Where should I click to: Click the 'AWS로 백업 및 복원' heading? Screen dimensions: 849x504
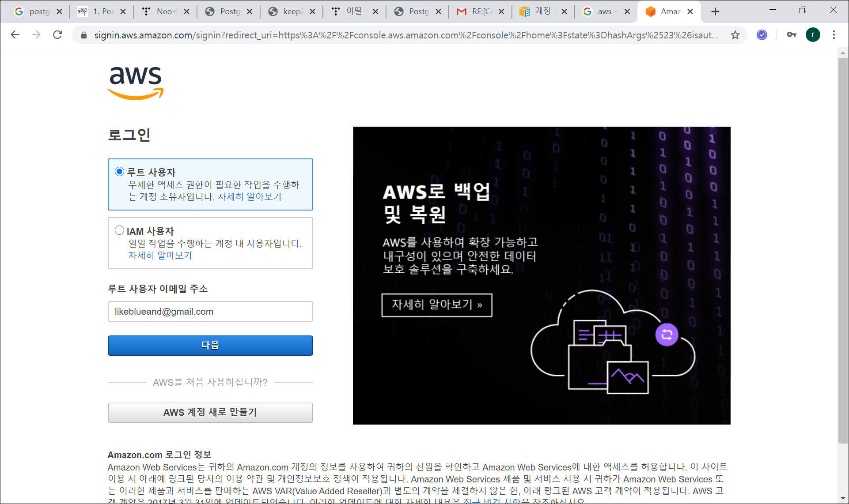[436, 203]
